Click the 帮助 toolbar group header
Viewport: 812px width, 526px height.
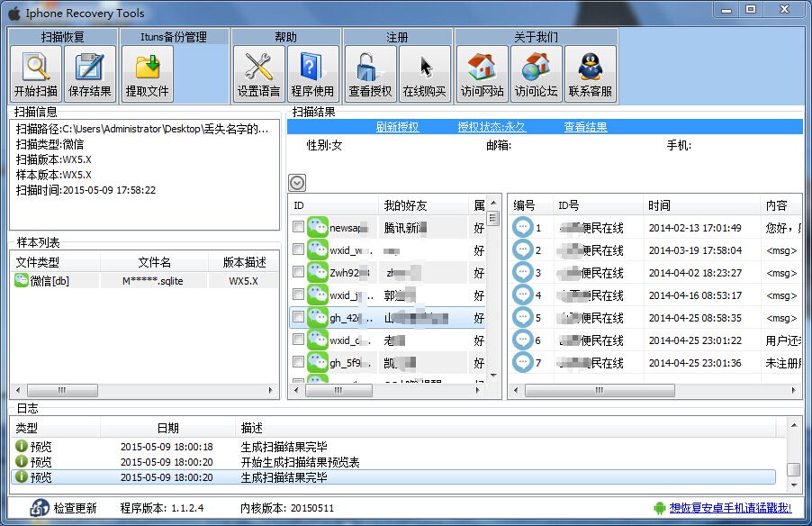[x=286, y=37]
